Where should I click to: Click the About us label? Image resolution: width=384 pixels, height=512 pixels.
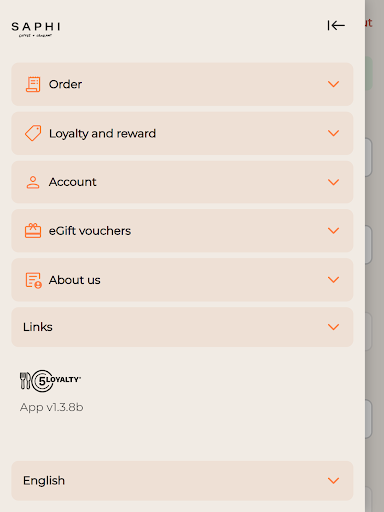coord(74,280)
